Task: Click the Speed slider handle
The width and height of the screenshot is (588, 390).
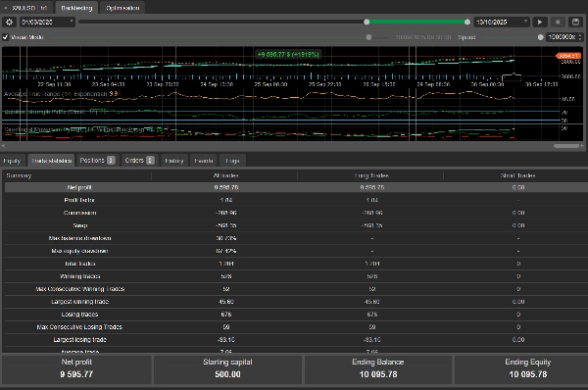Action: pos(540,37)
